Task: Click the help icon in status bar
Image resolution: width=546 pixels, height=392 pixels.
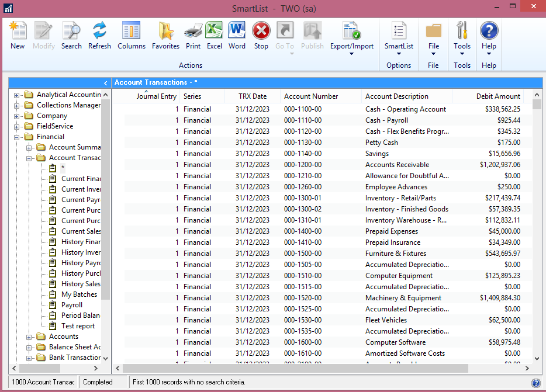Action: tap(536, 383)
